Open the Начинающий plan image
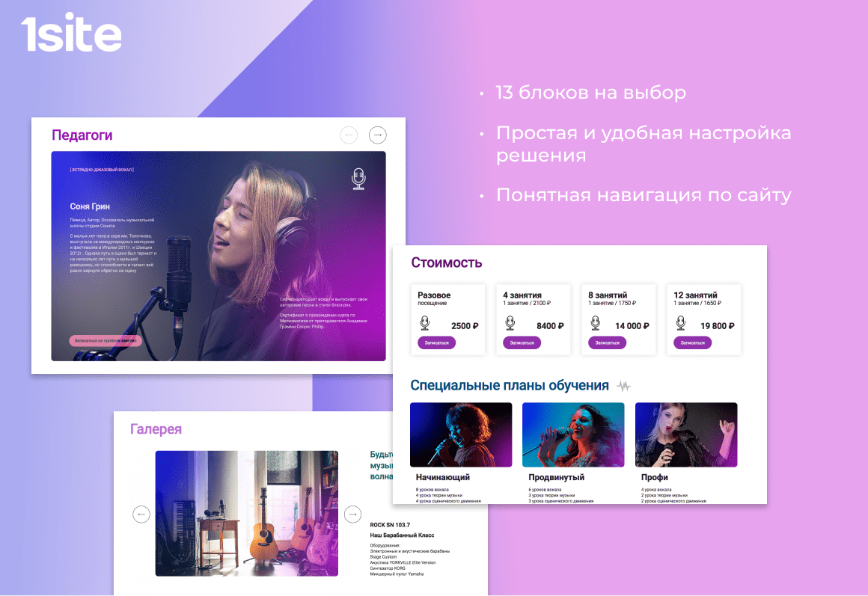 [461, 434]
